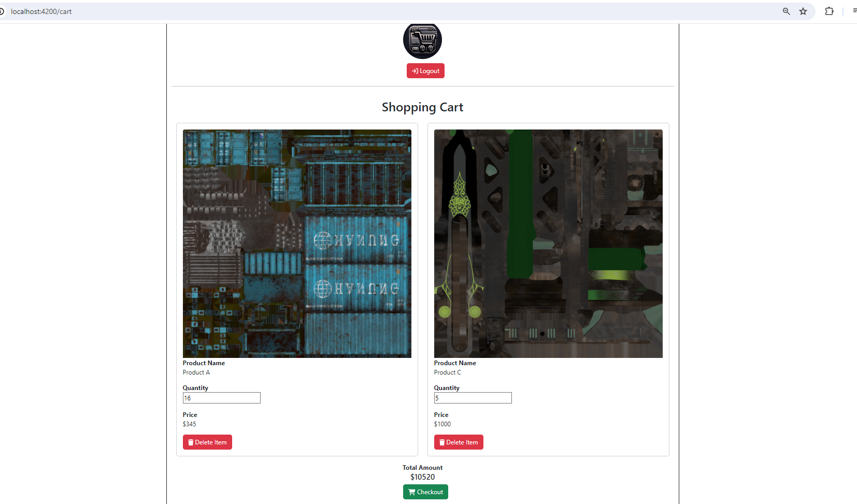Click the site info icon before the URL

(2, 11)
